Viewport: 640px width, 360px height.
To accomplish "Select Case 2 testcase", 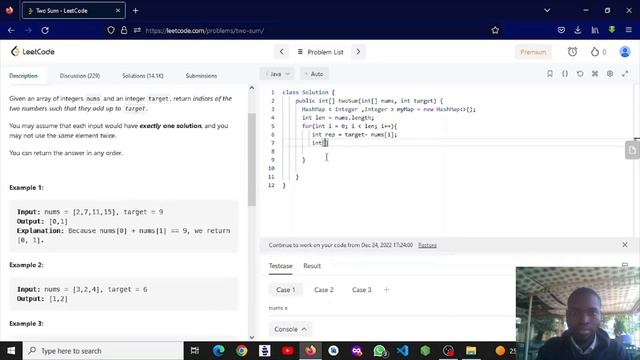I will tap(324, 290).
